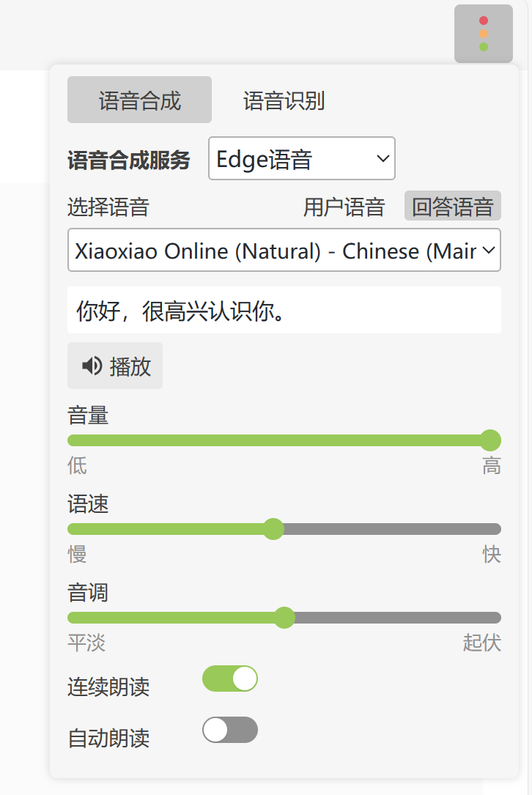Screen dimensions: 532x795
Task: Select the 回答语音 option
Action: click(x=452, y=207)
